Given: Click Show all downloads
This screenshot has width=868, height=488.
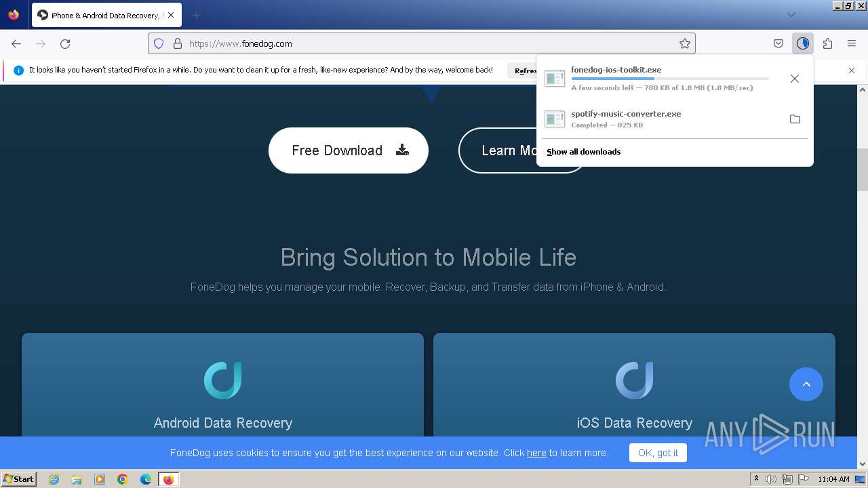Looking at the screenshot, I should coord(584,152).
